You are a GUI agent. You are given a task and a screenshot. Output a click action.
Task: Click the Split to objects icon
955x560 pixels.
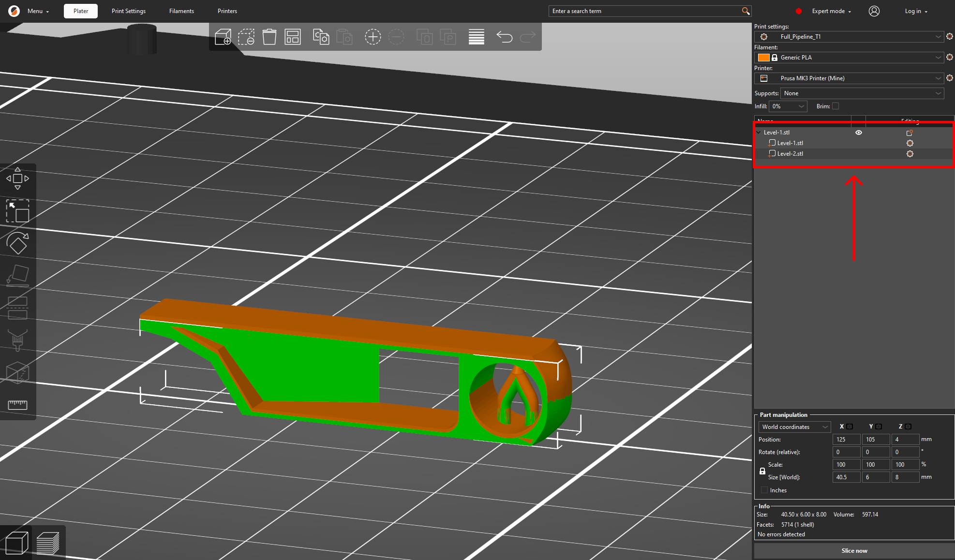pyautogui.click(x=425, y=37)
